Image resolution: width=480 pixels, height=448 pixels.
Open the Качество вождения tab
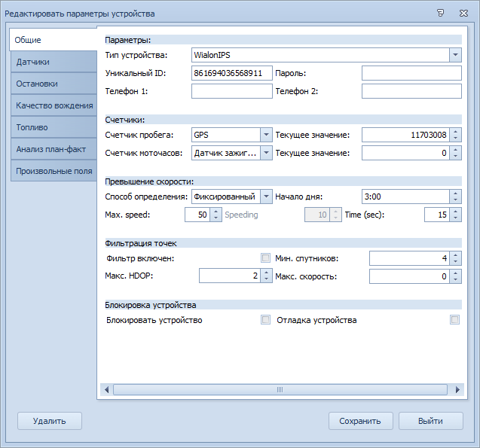click(54, 105)
